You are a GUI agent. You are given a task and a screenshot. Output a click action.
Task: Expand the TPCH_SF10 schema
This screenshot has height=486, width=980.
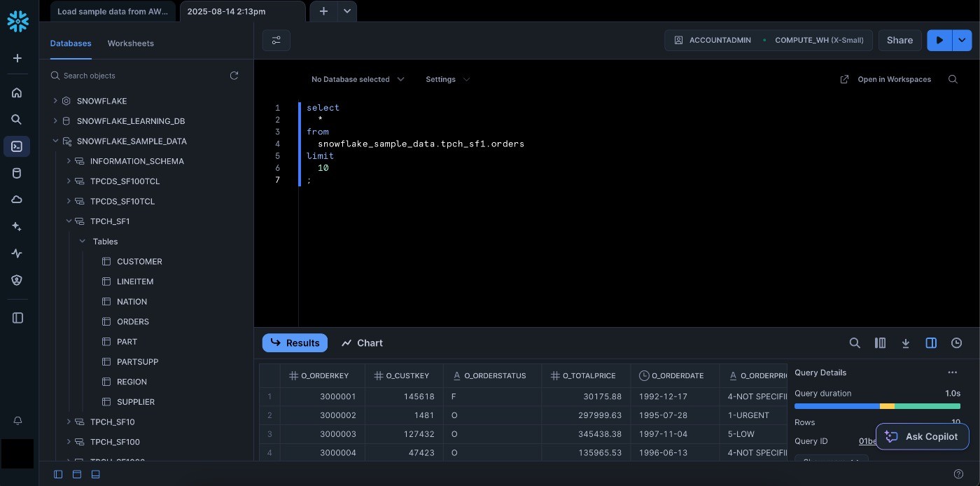point(69,422)
